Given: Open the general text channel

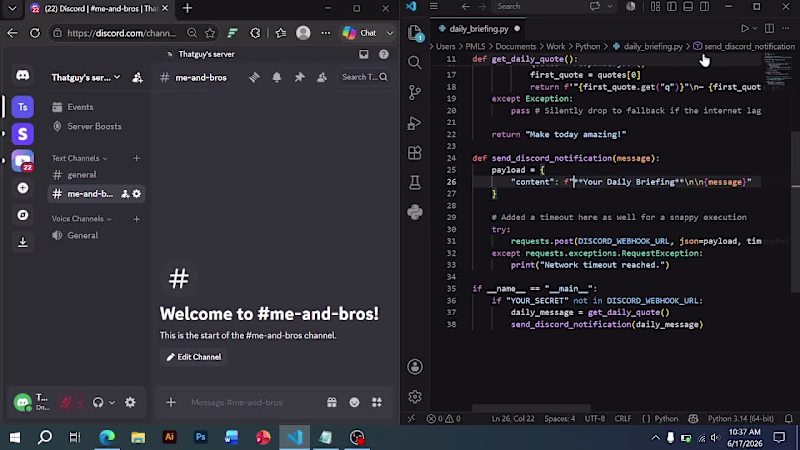Looking at the screenshot, I should 82,175.
